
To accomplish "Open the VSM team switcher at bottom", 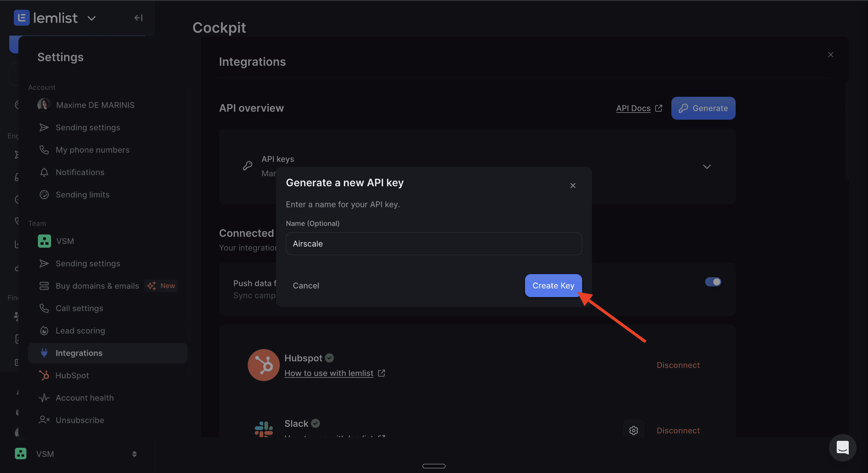I will tap(134, 454).
